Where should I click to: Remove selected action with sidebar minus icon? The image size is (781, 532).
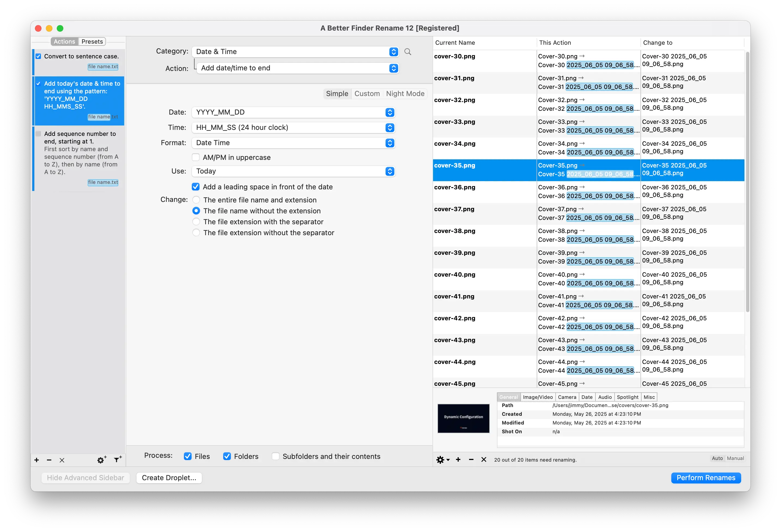pos(49,460)
